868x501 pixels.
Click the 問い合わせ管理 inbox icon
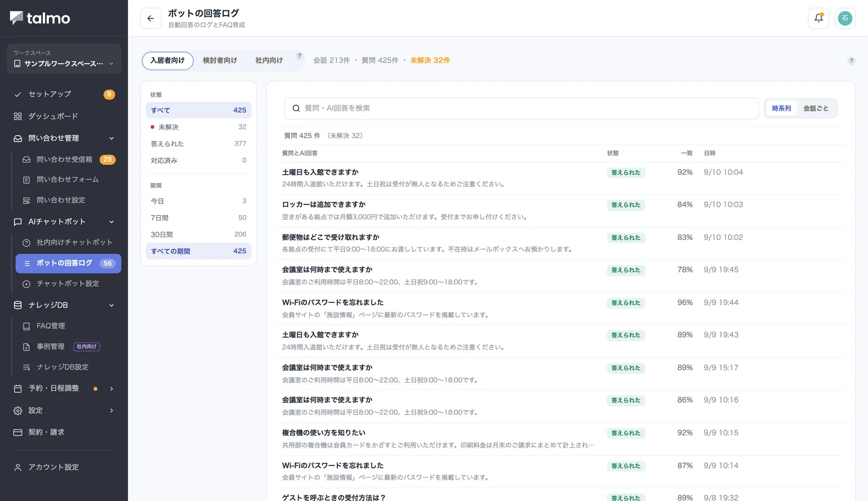pyautogui.click(x=18, y=138)
